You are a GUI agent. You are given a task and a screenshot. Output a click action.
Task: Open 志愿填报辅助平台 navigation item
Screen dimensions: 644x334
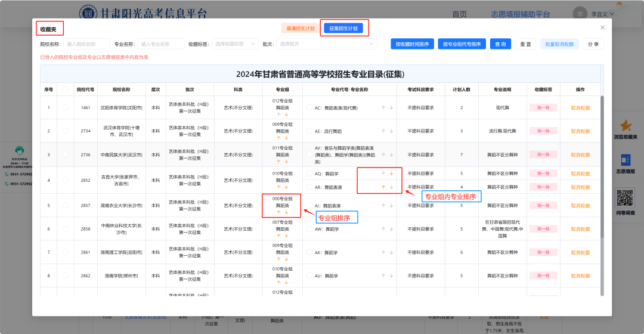pos(521,14)
